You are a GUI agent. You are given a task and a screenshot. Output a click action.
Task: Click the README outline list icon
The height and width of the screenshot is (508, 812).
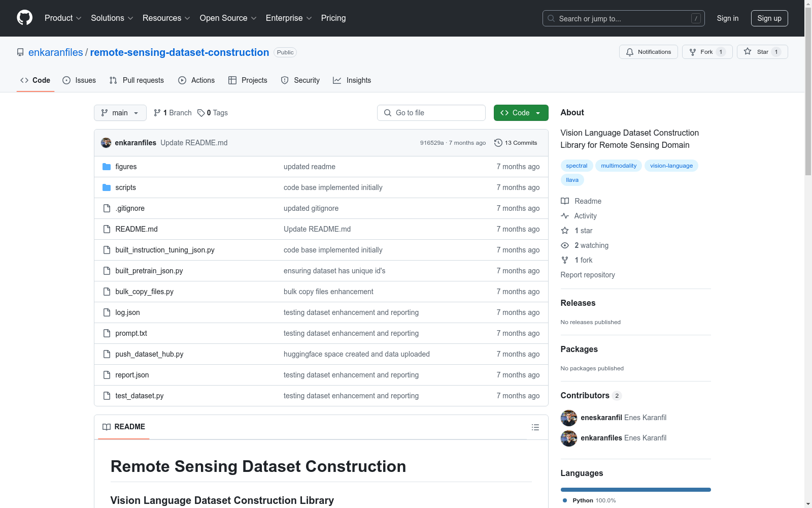pyautogui.click(x=535, y=427)
